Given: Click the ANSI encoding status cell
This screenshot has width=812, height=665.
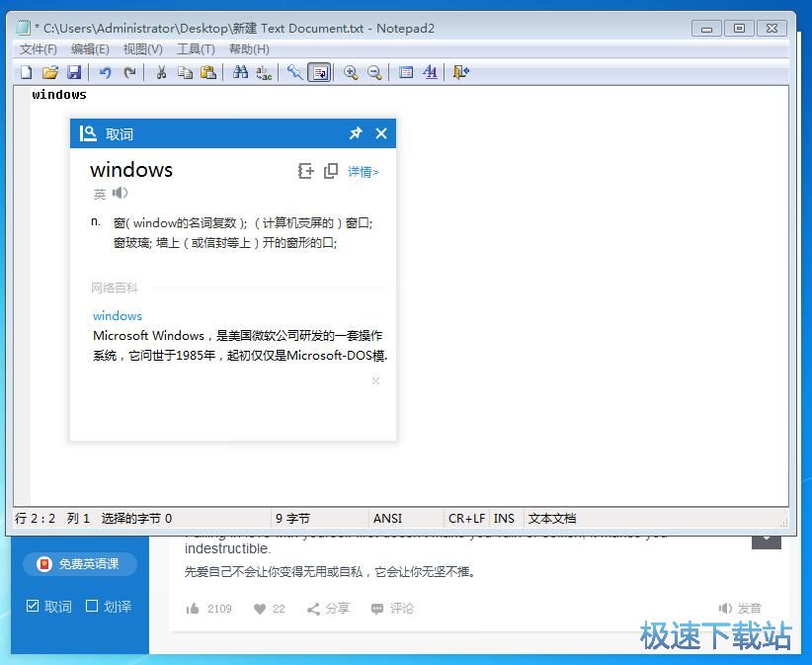Looking at the screenshot, I should (x=406, y=519).
